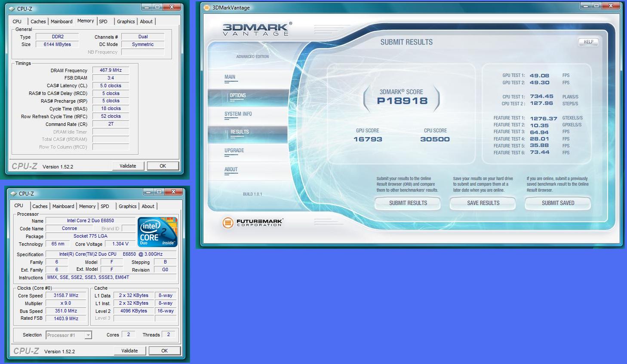
Task: Open the Mainboard tab in the Memory window
Action: [61, 21]
